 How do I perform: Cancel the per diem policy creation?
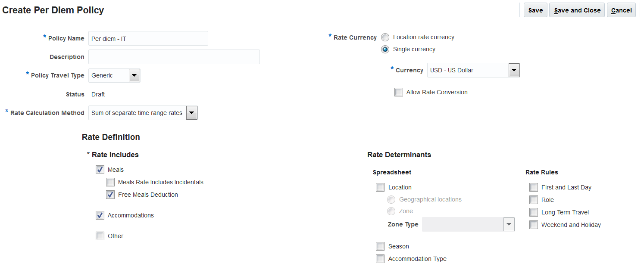tap(621, 10)
